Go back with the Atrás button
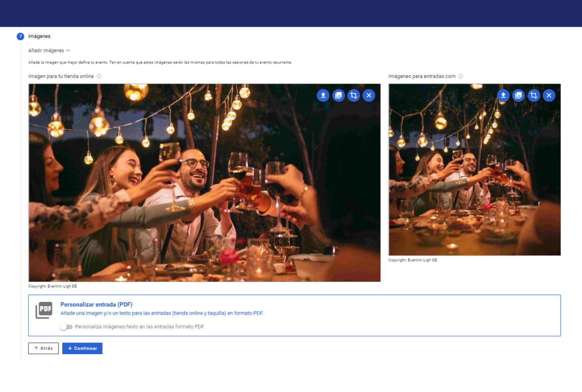The width and height of the screenshot is (582, 392). [43, 348]
